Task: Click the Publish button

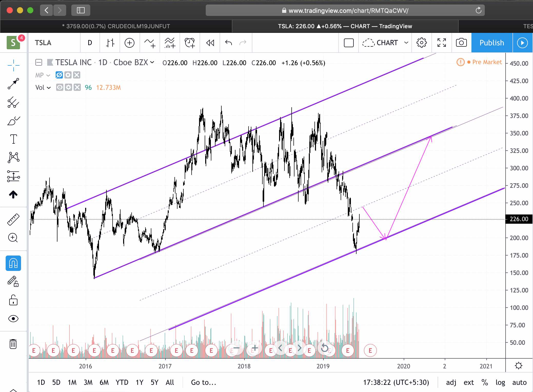Action: point(491,43)
